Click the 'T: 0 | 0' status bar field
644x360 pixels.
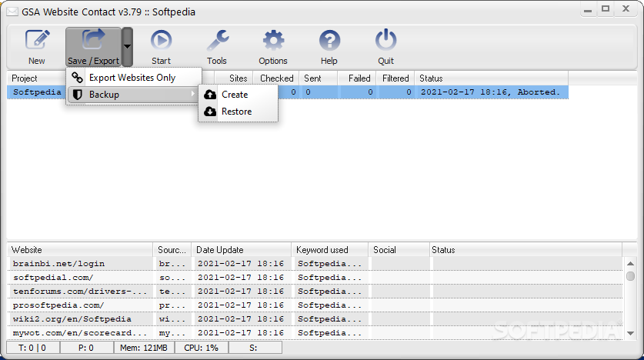click(x=32, y=348)
